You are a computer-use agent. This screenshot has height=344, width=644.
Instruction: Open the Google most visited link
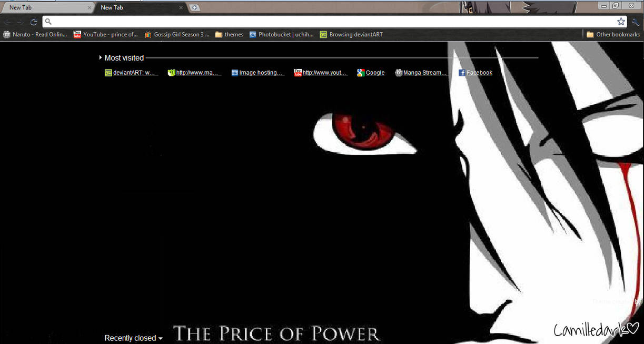[x=371, y=73]
